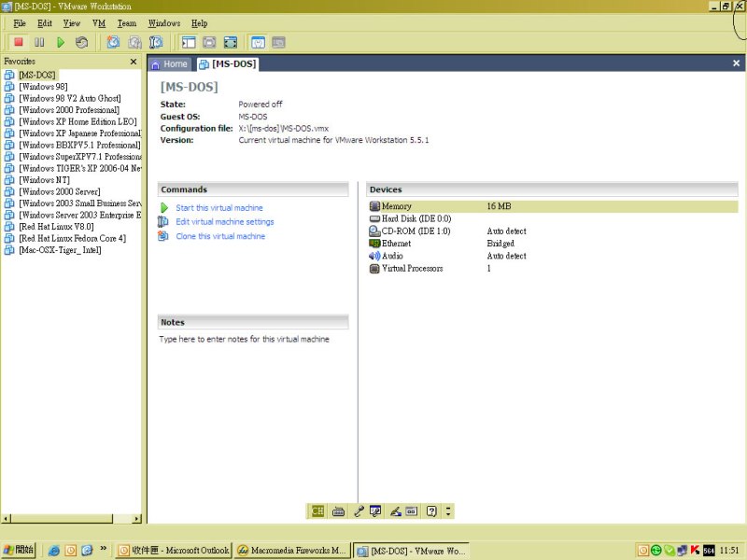Click the help question-mark icon on the IME bar

(x=431, y=511)
